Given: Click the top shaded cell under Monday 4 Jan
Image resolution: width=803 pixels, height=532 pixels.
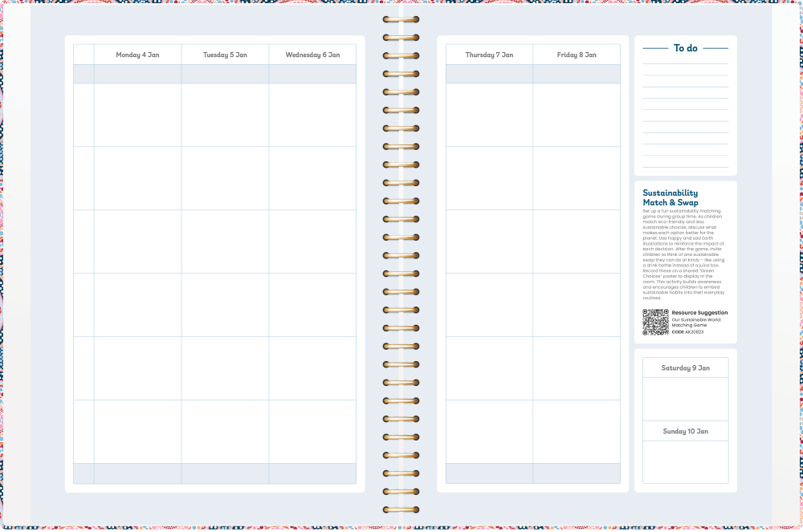Looking at the screenshot, I should pyautogui.click(x=137, y=74).
